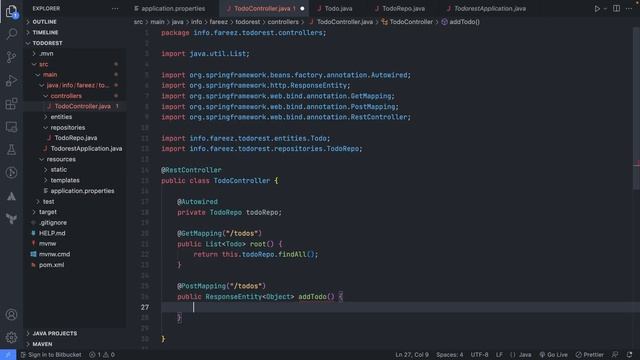The width and height of the screenshot is (640, 360).
Task: Open the Explorer view in activity bar
Action: click(x=11, y=11)
